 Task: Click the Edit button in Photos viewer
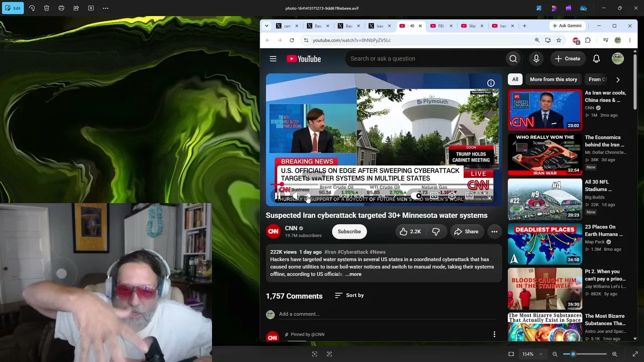(x=13, y=8)
